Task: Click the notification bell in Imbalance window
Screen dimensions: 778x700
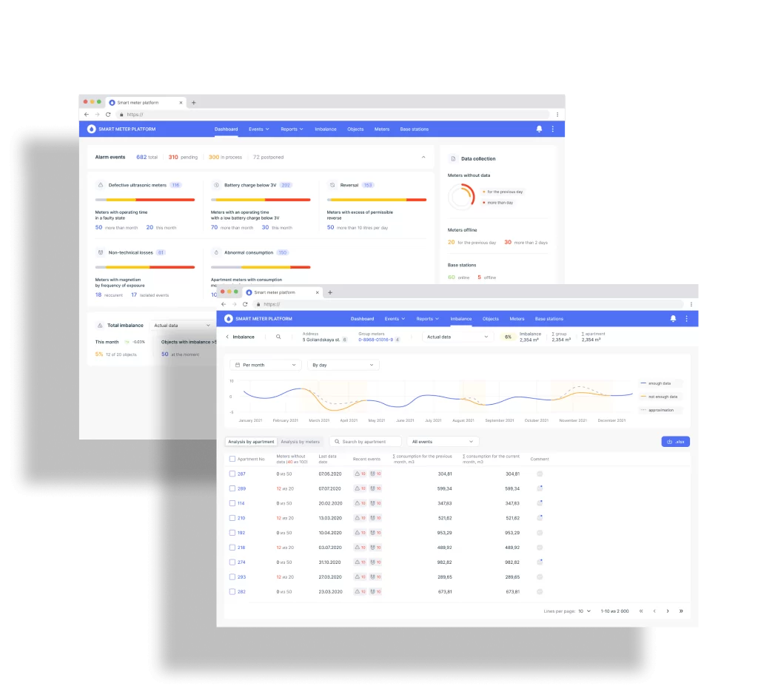Action: [x=673, y=319]
